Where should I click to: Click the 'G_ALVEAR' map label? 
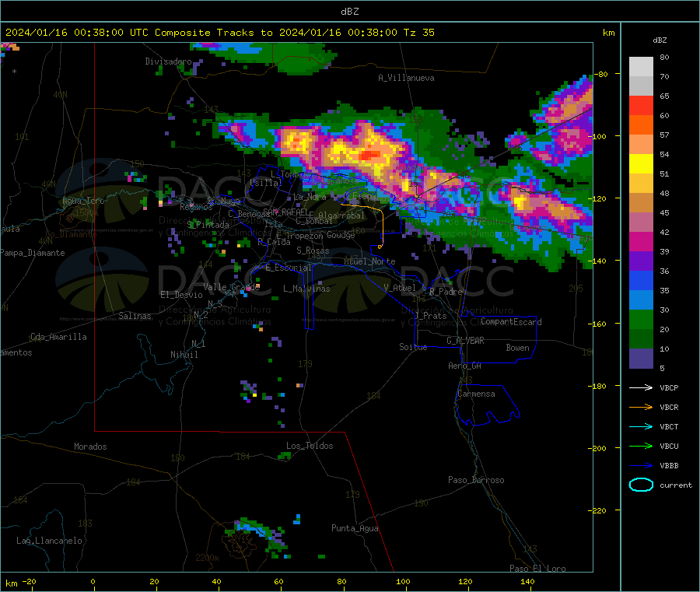point(465,341)
